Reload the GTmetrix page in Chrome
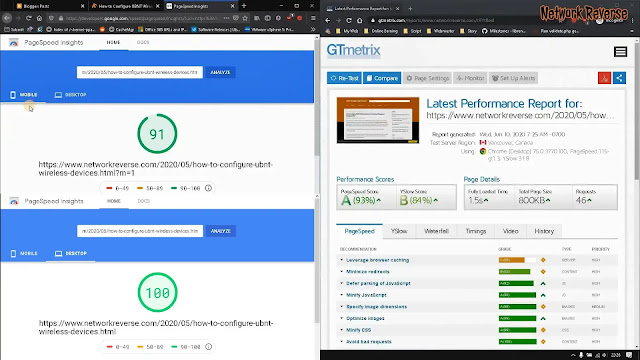The image size is (640, 360). pos(349,20)
